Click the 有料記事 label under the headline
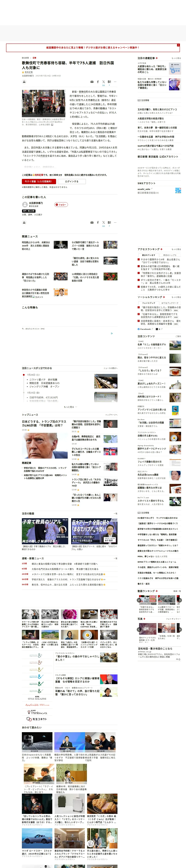The image size is (186, 868). [x=29, y=72]
